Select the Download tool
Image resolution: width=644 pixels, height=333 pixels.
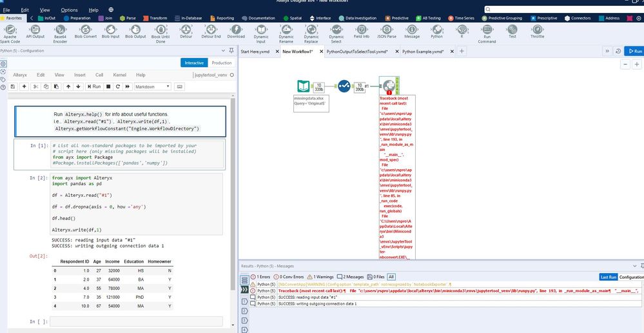tap(236, 32)
